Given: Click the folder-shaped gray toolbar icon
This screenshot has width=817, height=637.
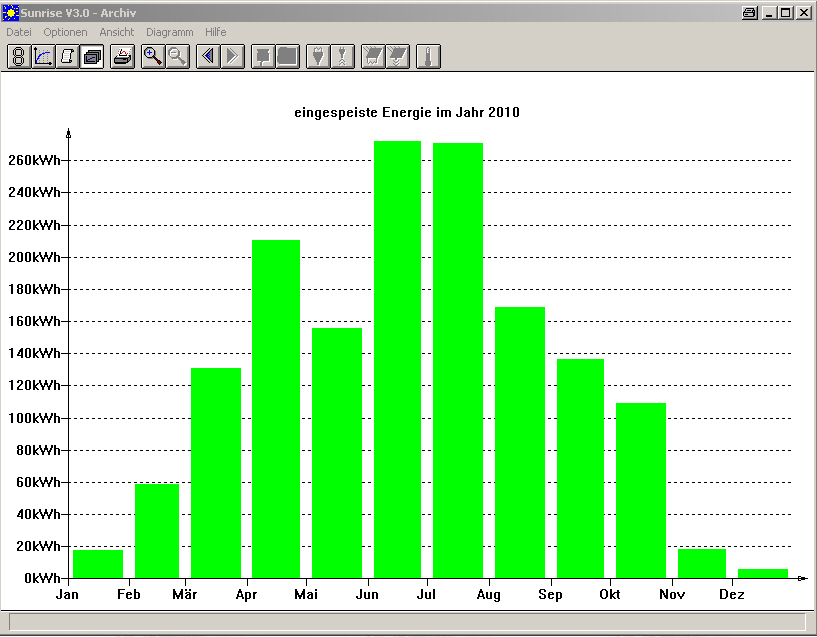Looking at the screenshot, I should pyautogui.click(x=288, y=56).
